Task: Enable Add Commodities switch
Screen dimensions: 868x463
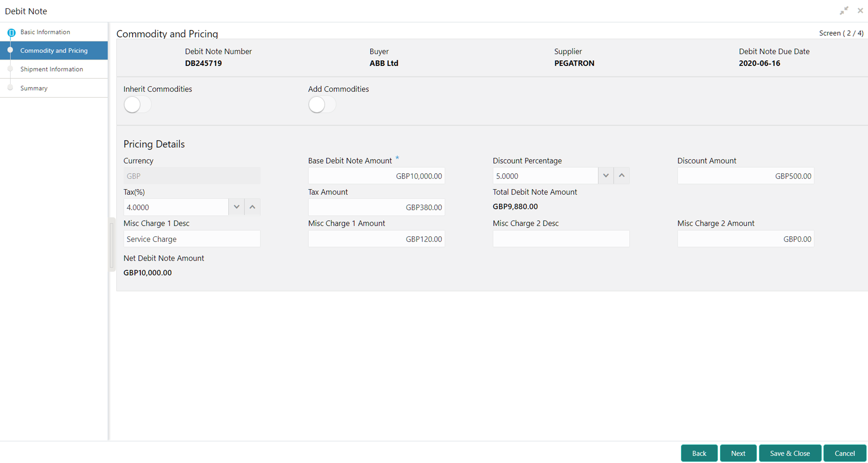Action: pyautogui.click(x=322, y=104)
